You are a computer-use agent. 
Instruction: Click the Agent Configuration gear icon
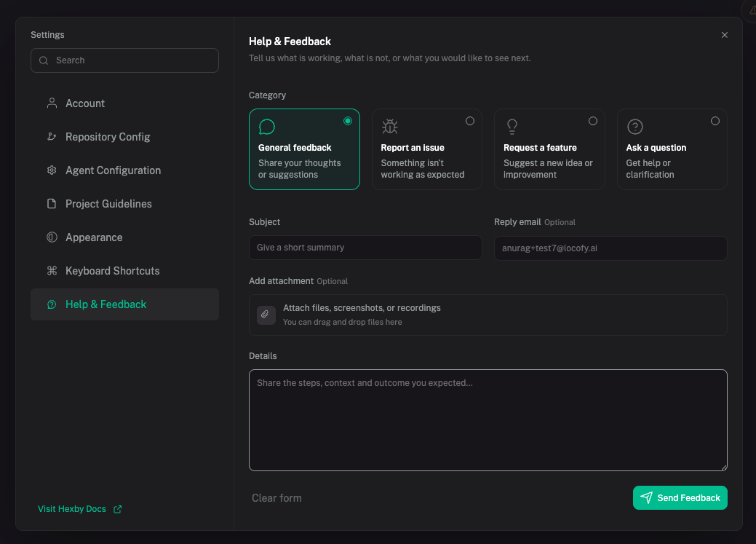[x=52, y=170]
